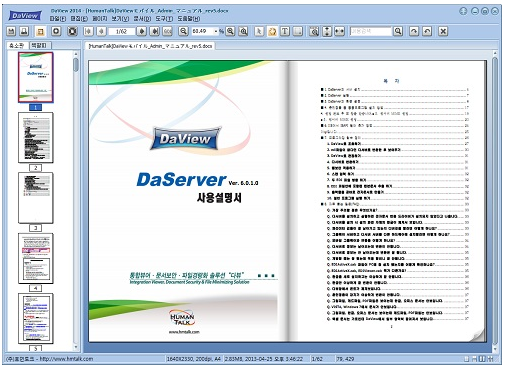Select the text selection T tool
The width and height of the screenshot is (509, 371).
[285, 31]
